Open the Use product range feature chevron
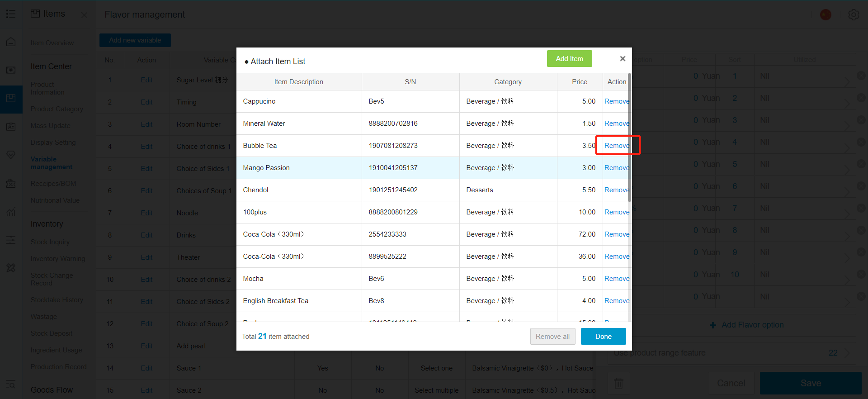The width and height of the screenshot is (868, 399). tap(847, 353)
